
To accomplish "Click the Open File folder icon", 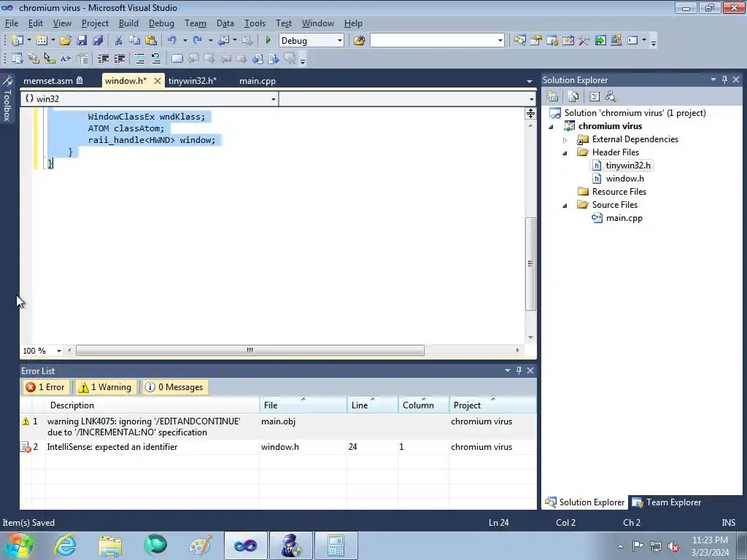I will (x=65, y=41).
